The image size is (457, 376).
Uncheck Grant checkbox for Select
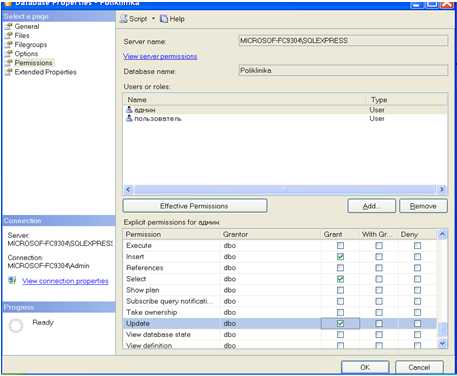(x=340, y=279)
